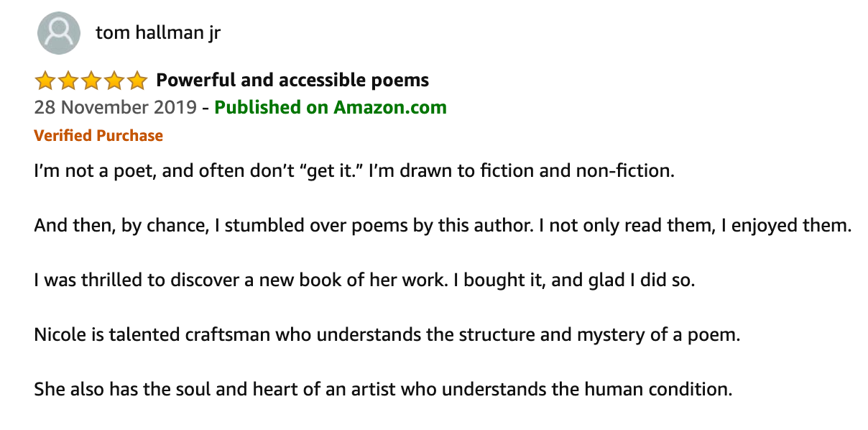This screenshot has height=430, width=868.
Task: Click the second gold star icon
Action: click(68, 81)
